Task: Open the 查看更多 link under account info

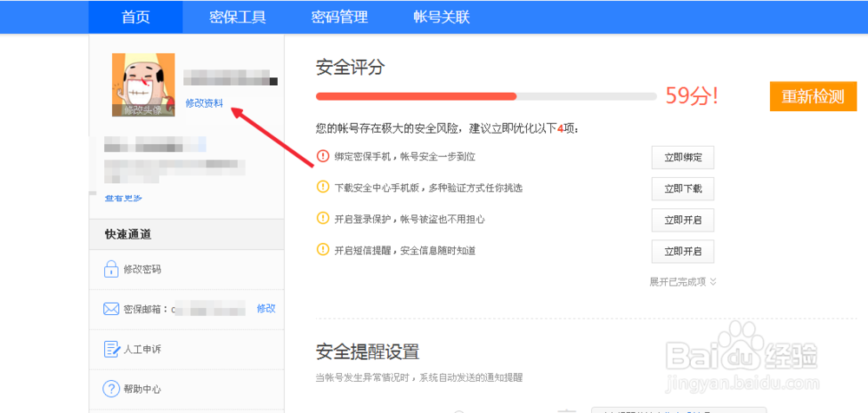Action: (123, 199)
